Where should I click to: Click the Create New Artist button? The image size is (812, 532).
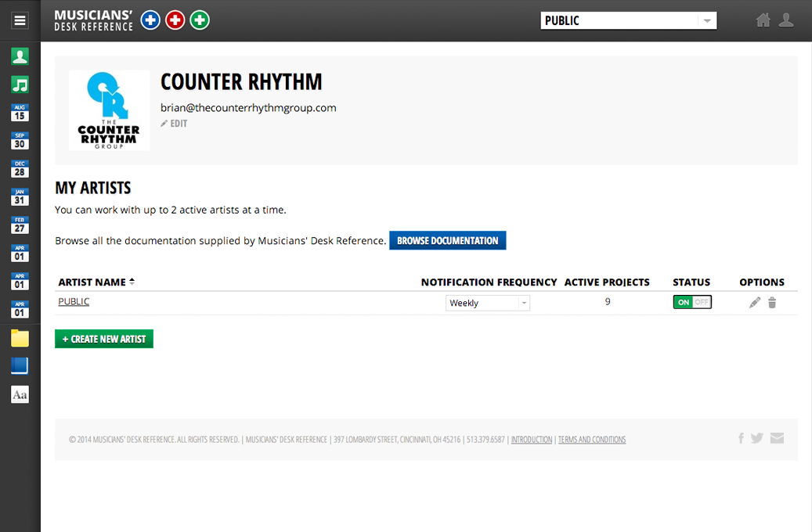pos(104,339)
